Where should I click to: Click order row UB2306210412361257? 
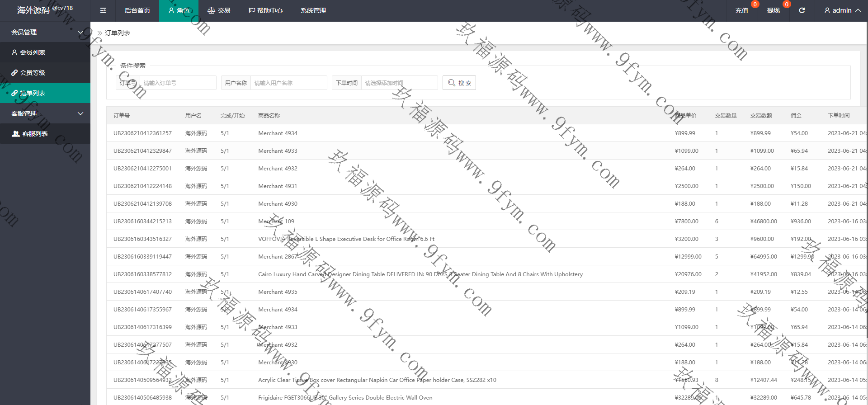(142, 133)
